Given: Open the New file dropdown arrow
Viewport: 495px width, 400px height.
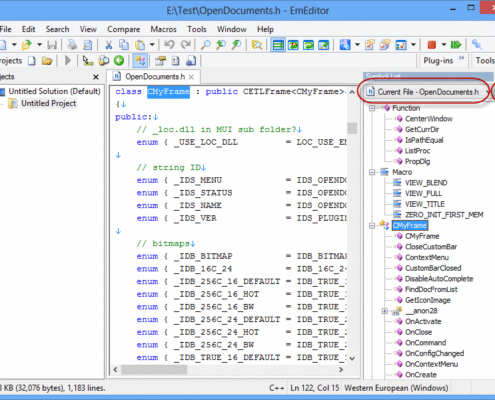Looking at the screenshot, I should [14, 44].
